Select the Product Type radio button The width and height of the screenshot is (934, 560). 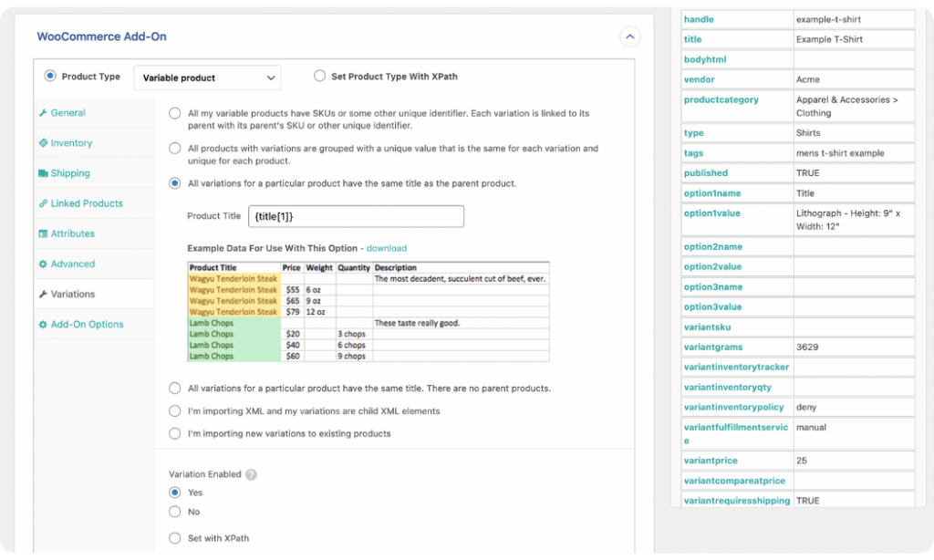point(50,77)
